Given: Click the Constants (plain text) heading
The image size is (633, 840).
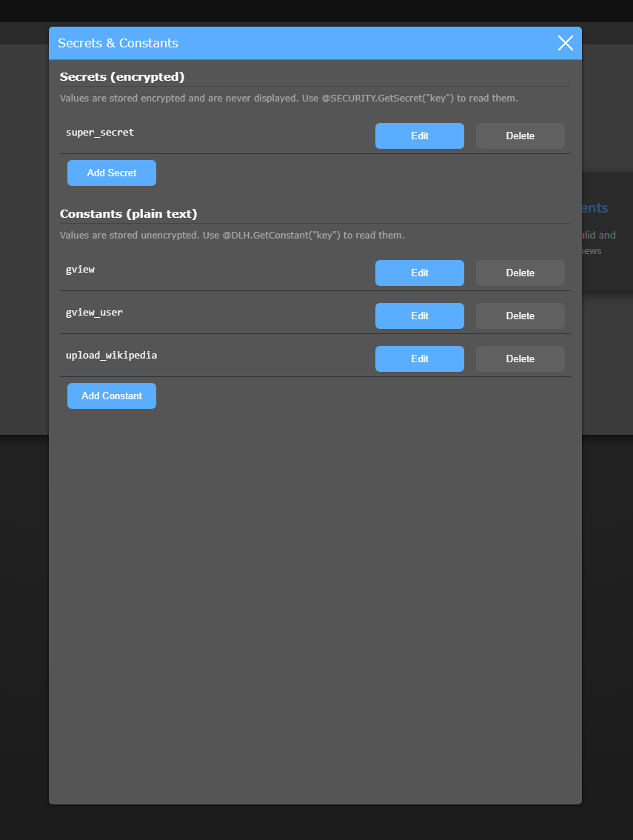Looking at the screenshot, I should 129,214.
